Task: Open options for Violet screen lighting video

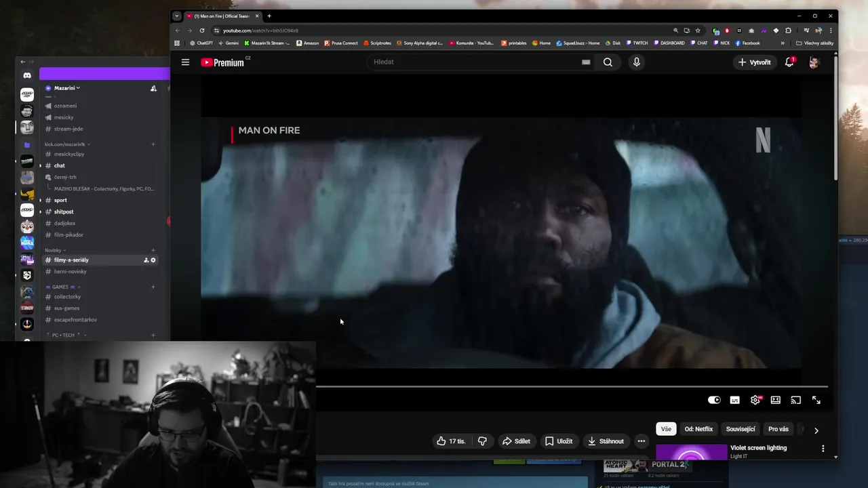Action: pyautogui.click(x=823, y=449)
